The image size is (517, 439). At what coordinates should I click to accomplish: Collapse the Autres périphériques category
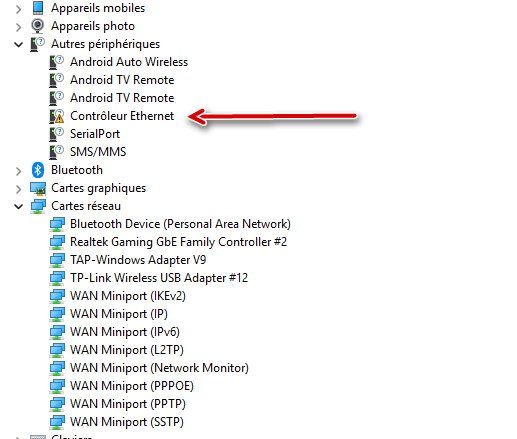(19, 44)
